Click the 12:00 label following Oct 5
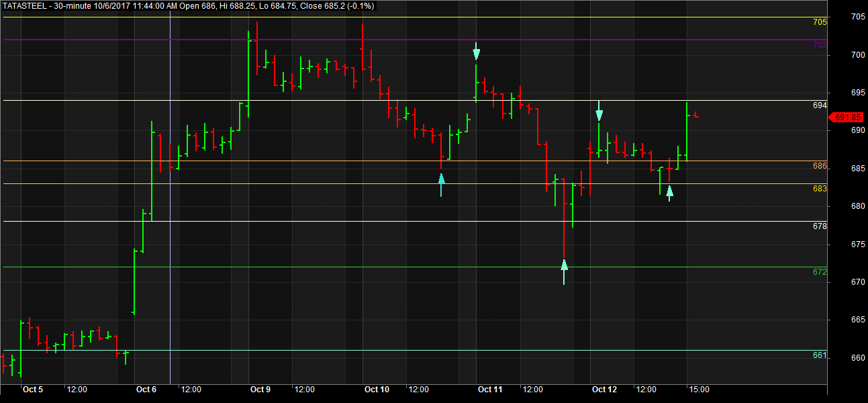The image size is (868, 403). click(x=77, y=390)
